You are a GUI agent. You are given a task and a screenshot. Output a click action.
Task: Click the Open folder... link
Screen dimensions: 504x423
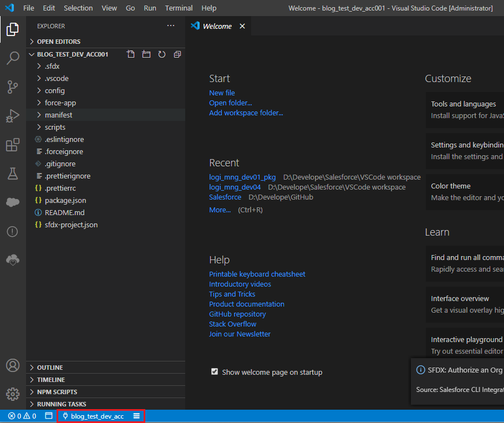point(231,103)
